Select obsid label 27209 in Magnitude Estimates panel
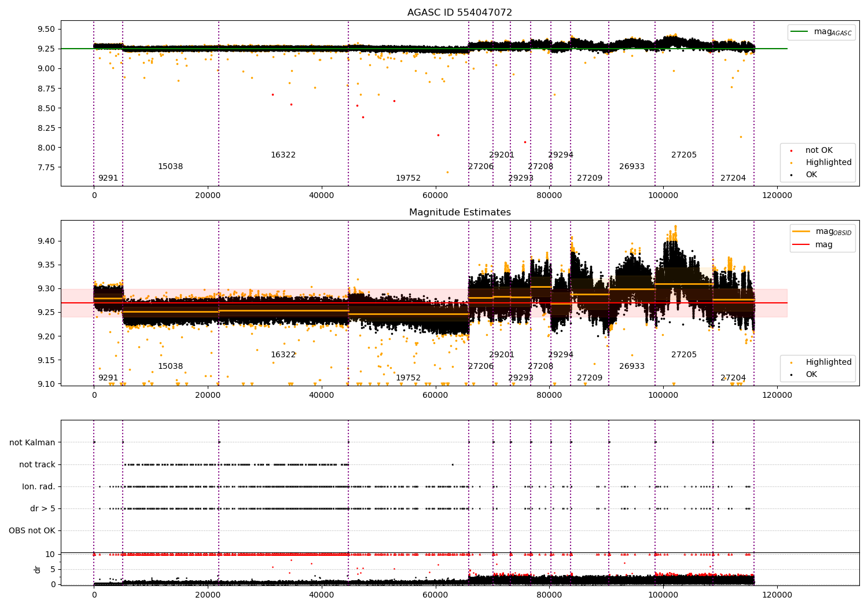This screenshot has height=608, width=868. pyautogui.click(x=590, y=378)
